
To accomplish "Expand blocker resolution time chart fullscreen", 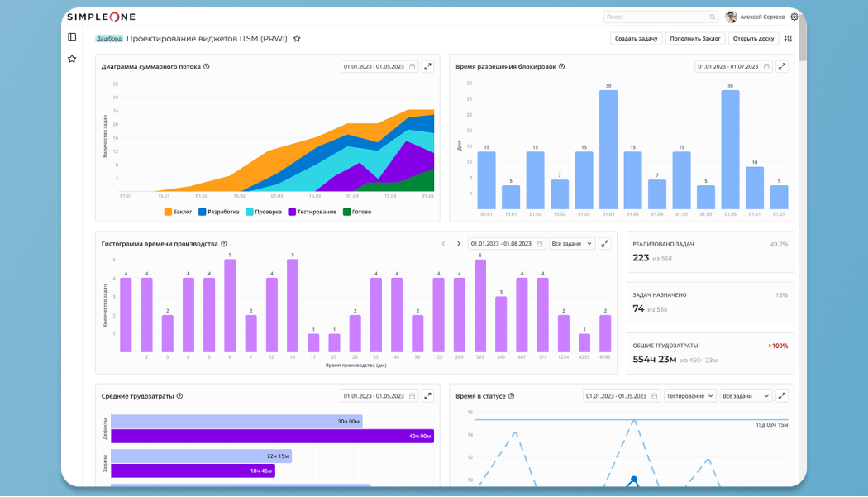I will (x=782, y=66).
